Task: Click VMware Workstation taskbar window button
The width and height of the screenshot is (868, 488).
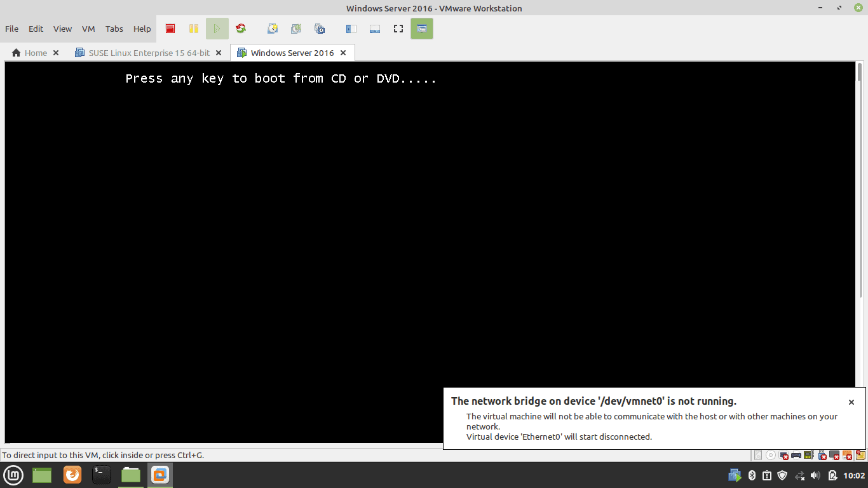Action: 160,475
